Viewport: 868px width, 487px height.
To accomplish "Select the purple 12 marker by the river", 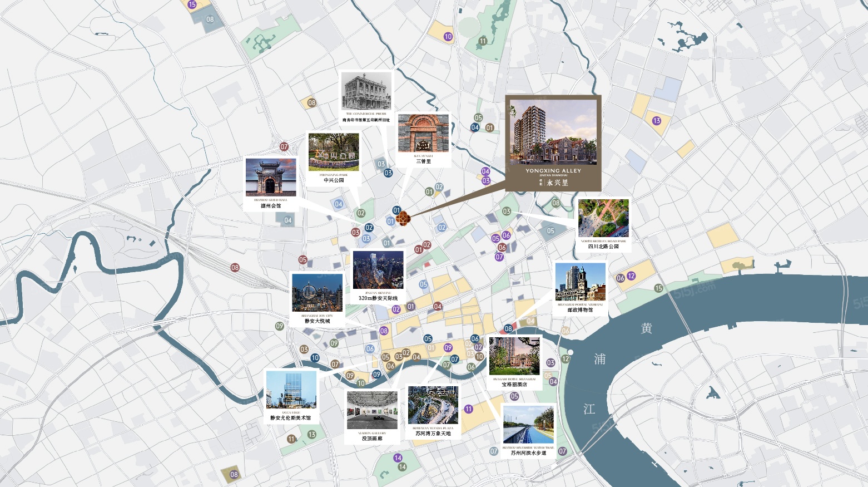I will coord(631,276).
